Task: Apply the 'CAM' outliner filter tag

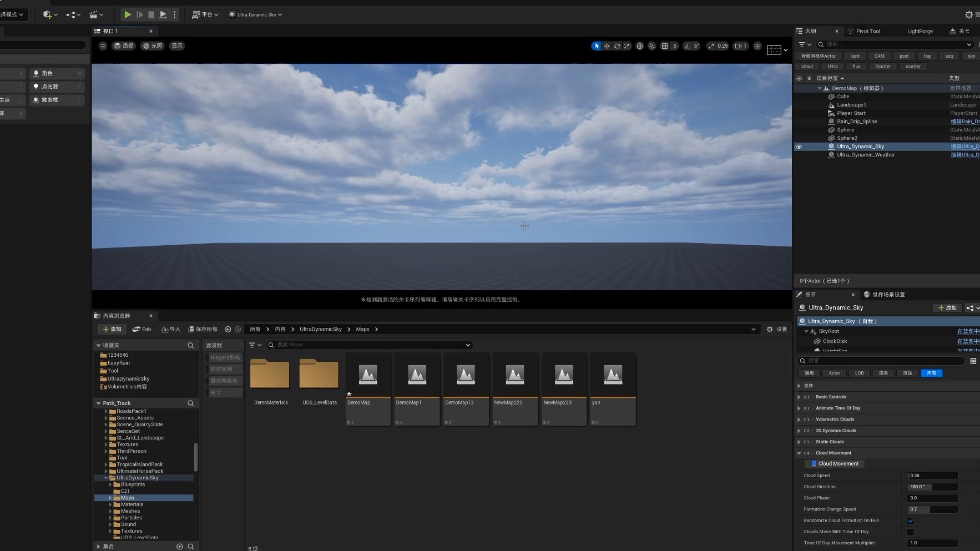Action: tap(880, 56)
